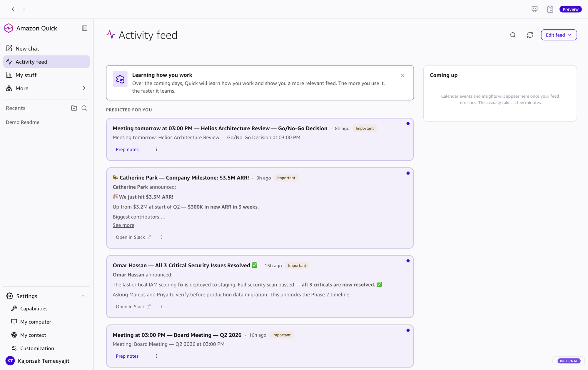Open the clipboard checklist icon at top right

click(550, 9)
